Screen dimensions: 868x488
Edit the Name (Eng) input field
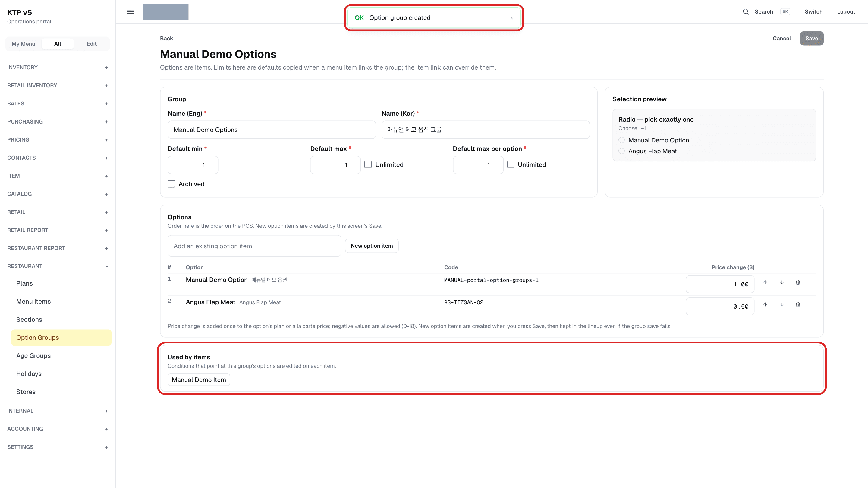click(x=272, y=130)
